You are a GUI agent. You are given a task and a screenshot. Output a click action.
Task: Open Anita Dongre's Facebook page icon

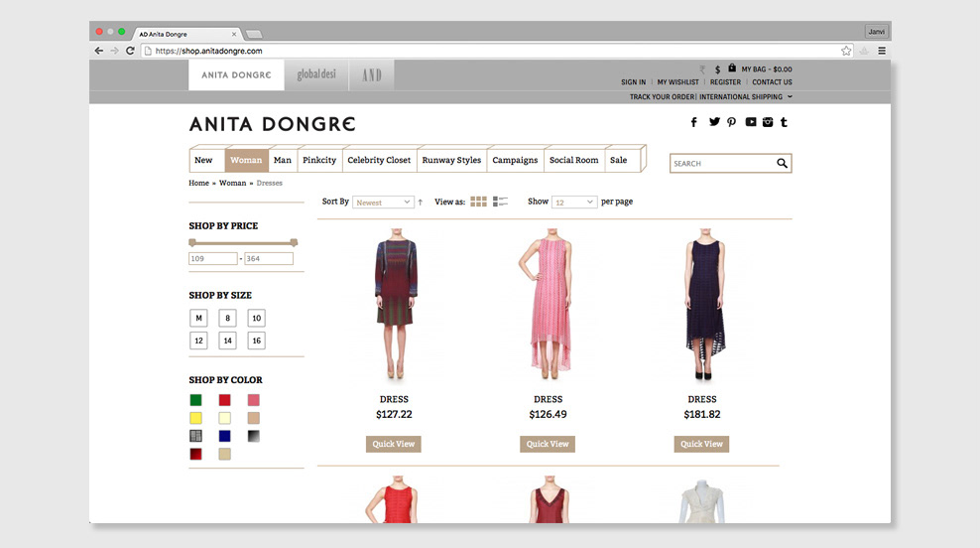(693, 122)
